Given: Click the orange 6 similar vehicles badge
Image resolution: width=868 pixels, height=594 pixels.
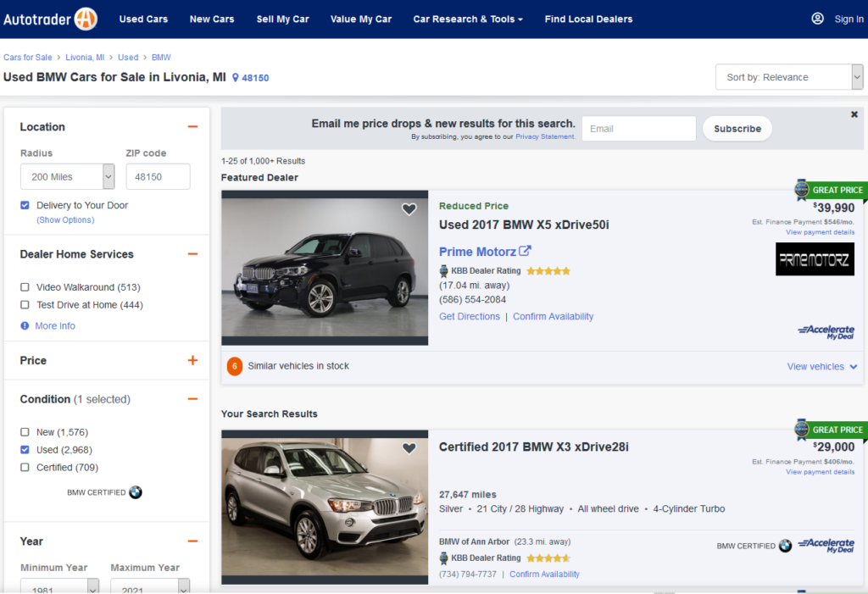Looking at the screenshot, I should point(235,366).
